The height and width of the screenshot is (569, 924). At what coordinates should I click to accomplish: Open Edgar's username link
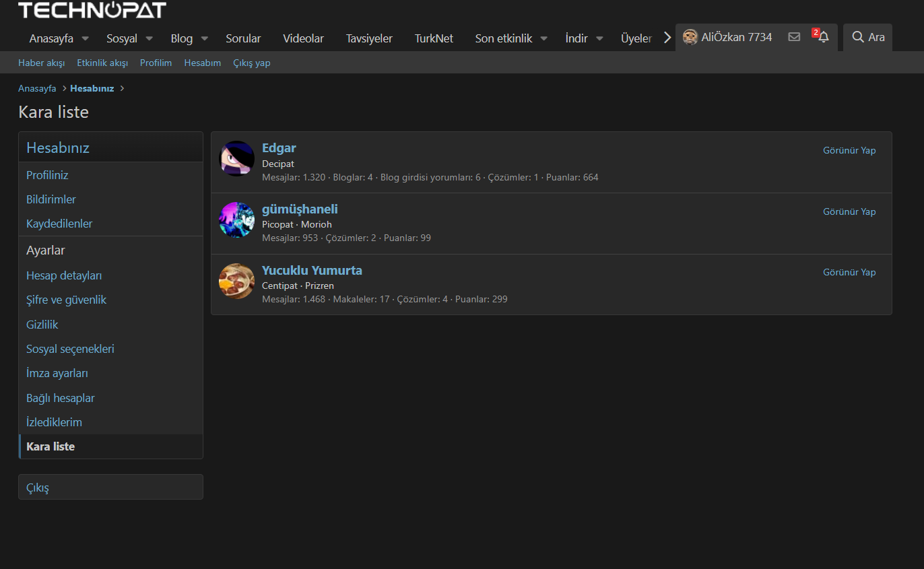[x=279, y=148]
